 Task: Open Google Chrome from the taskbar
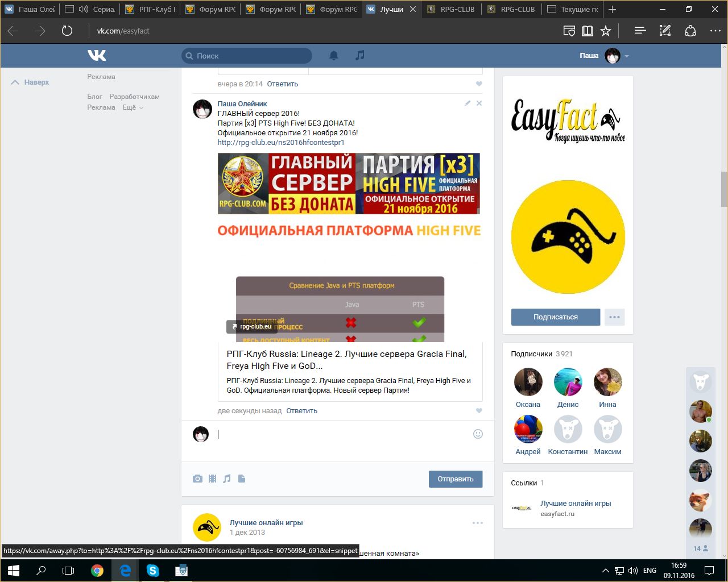click(x=97, y=571)
